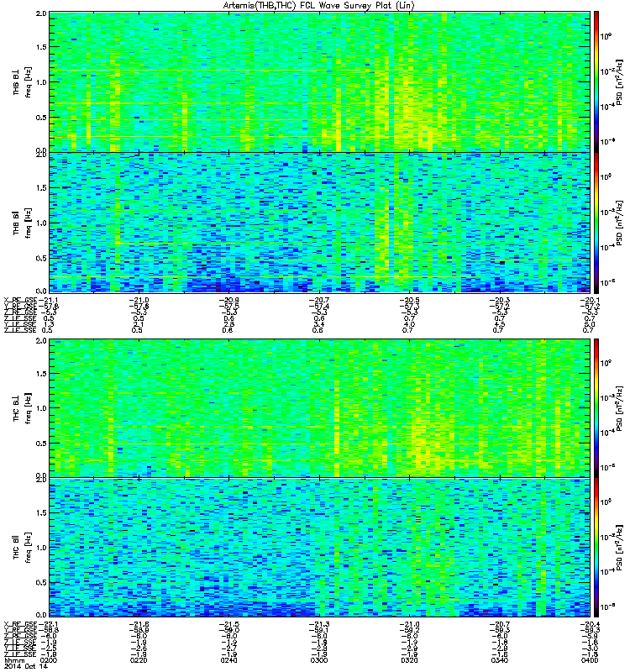The image size is (630, 672).
Task: Click the X_RE_GSE value -22.1
Action: [48, 624]
